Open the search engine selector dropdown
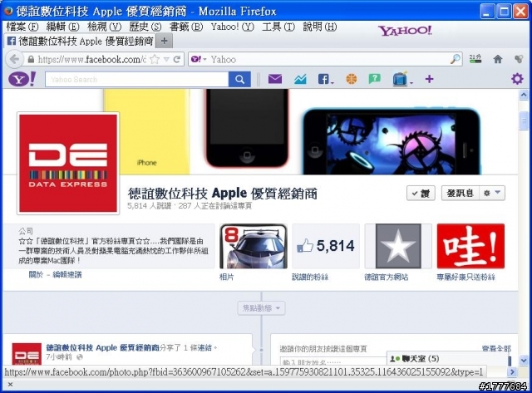Image resolution: width=532 pixels, height=393 pixels. point(199,59)
